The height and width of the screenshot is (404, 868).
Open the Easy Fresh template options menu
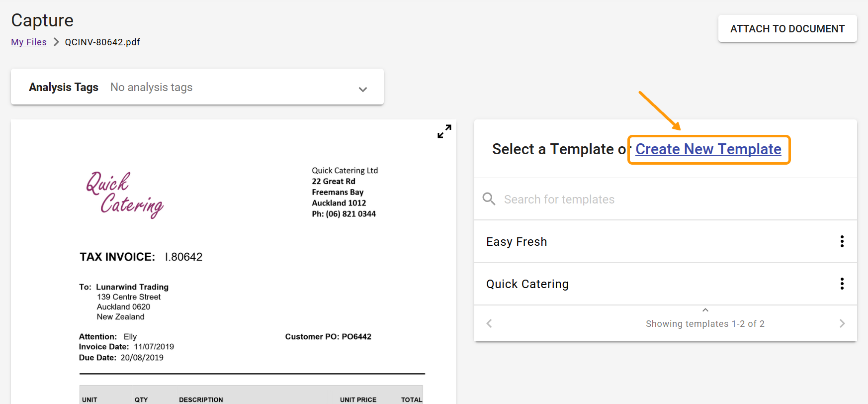tap(842, 242)
